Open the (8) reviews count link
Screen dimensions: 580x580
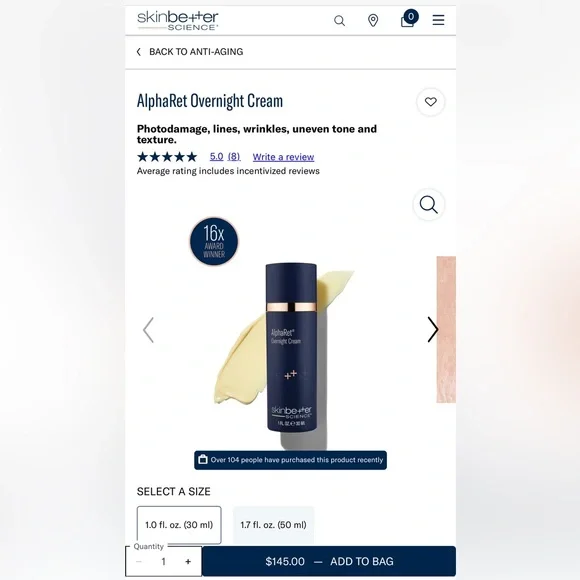234,156
